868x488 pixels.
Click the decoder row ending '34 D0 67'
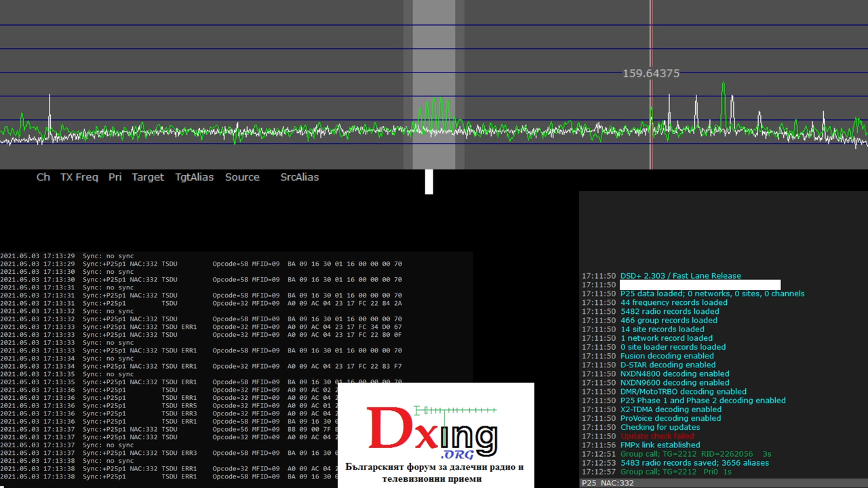pyautogui.click(x=201, y=327)
